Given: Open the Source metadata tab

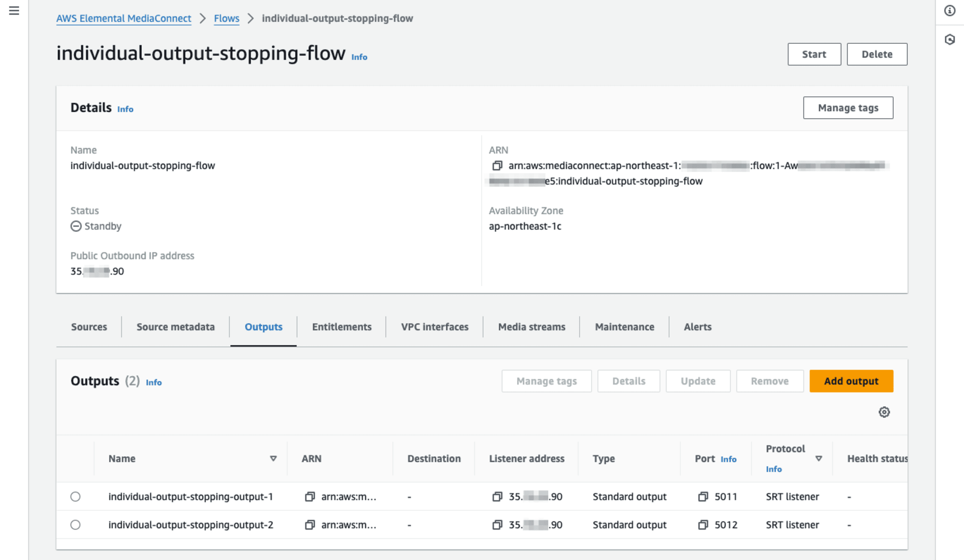Looking at the screenshot, I should (x=175, y=327).
